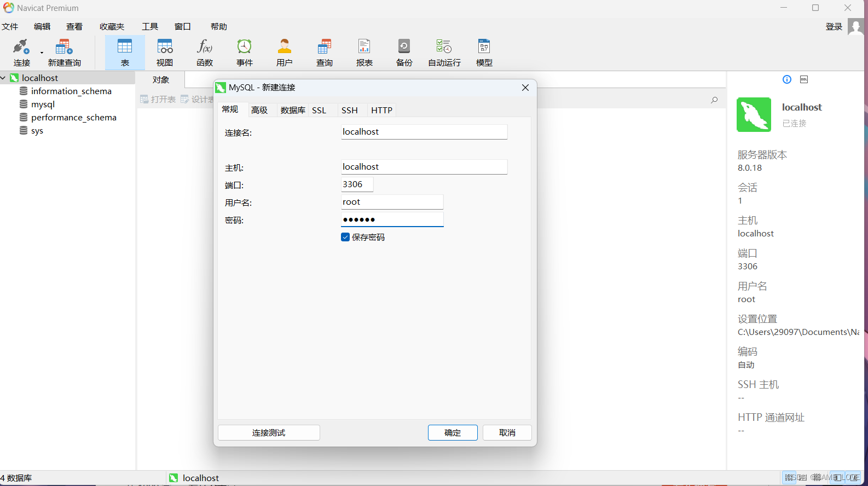This screenshot has width=868, height=486.
Task: Select the 视图 (View) toolbar icon
Action: pos(165,53)
